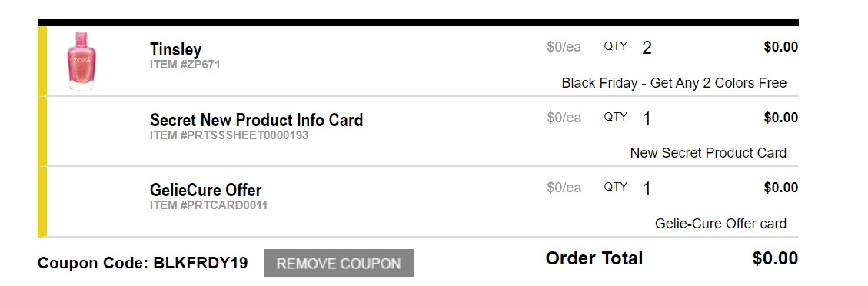This screenshot has height=286, width=868.
Task: Click Black Friday Get Any 2 Colors Free text
Action: coord(673,84)
